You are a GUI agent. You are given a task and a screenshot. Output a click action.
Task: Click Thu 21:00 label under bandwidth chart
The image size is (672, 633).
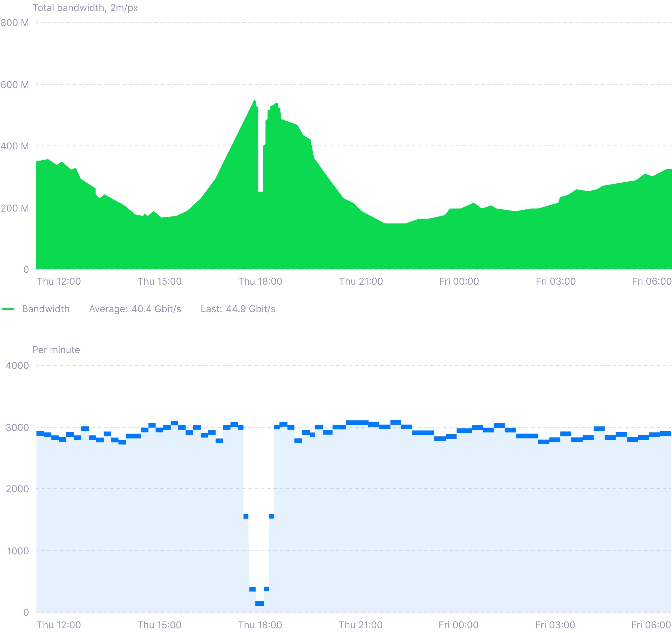pyautogui.click(x=361, y=281)
